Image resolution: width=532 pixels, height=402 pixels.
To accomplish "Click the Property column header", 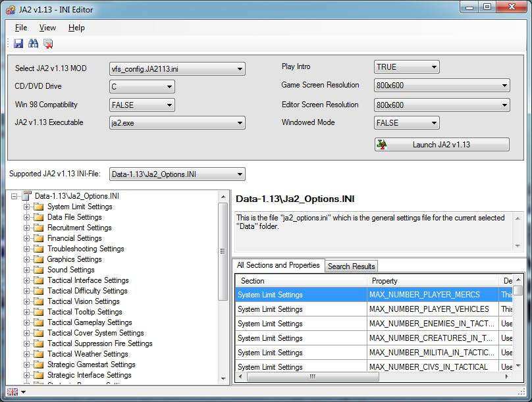I will [x=433, y=281].
